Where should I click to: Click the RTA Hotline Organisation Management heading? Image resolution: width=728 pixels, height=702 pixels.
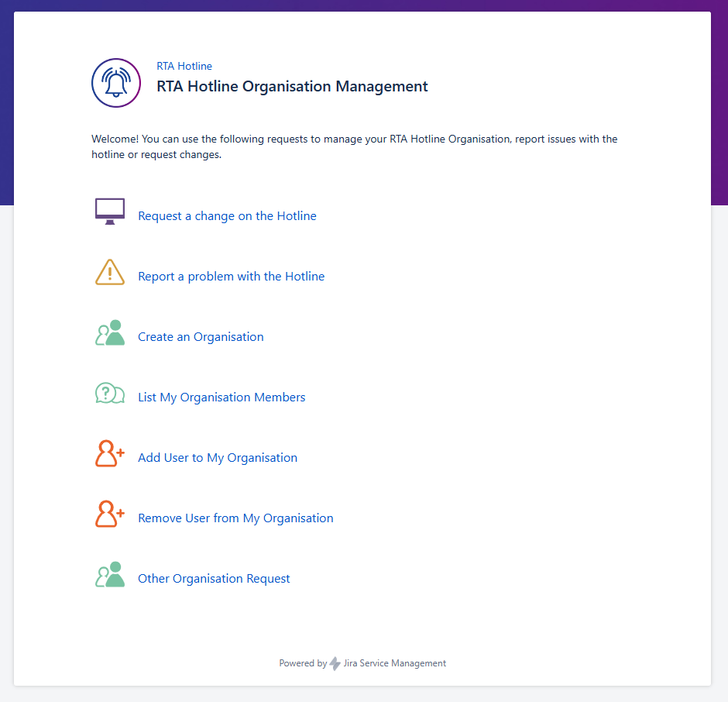(x=292, y=87)
